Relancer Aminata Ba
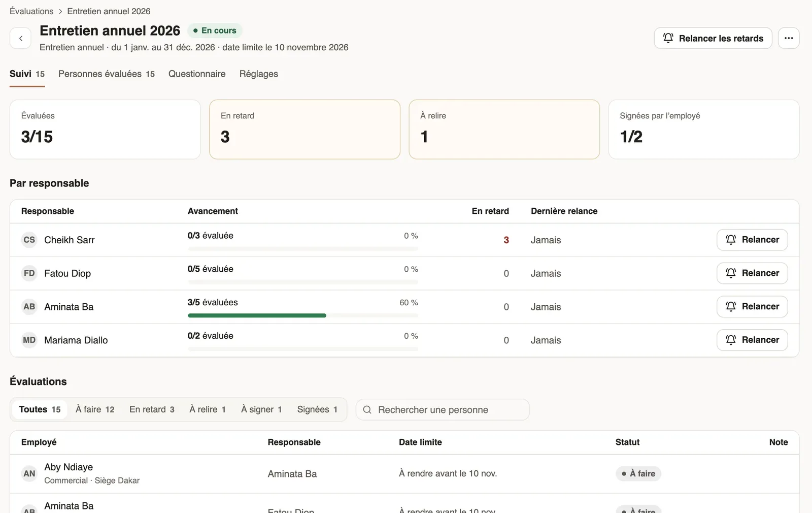This screenshot has width=812, height=513. [x=752, y=307]
